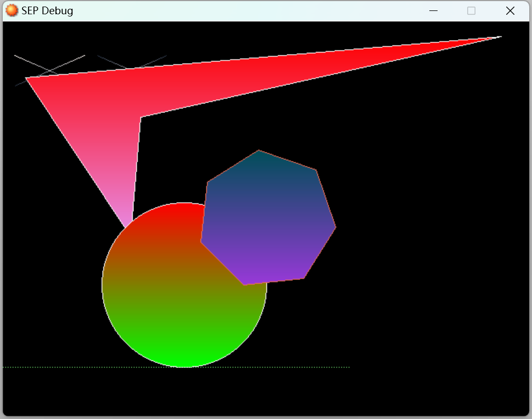Viewport: 532px width, 419px height.
Task: Close the SEP Debug window
Action: point(510,11)
